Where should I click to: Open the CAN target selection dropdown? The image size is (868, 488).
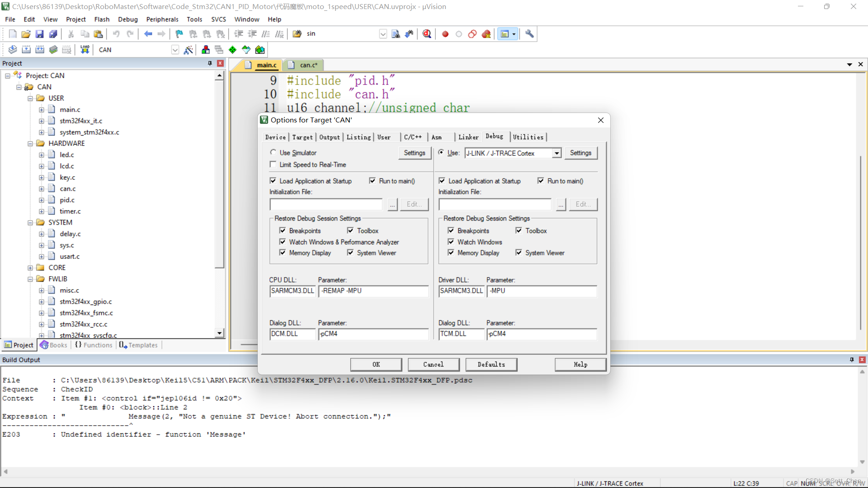pos(175,50)
